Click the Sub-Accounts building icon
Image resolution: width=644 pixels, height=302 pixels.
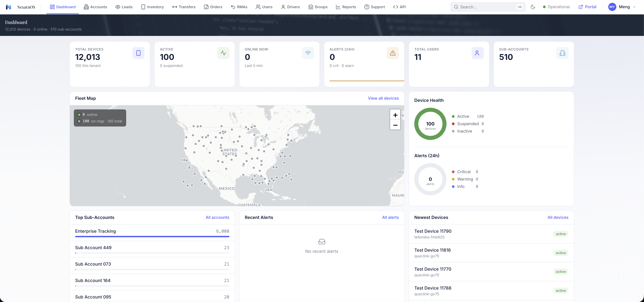[x=562, y=53]
